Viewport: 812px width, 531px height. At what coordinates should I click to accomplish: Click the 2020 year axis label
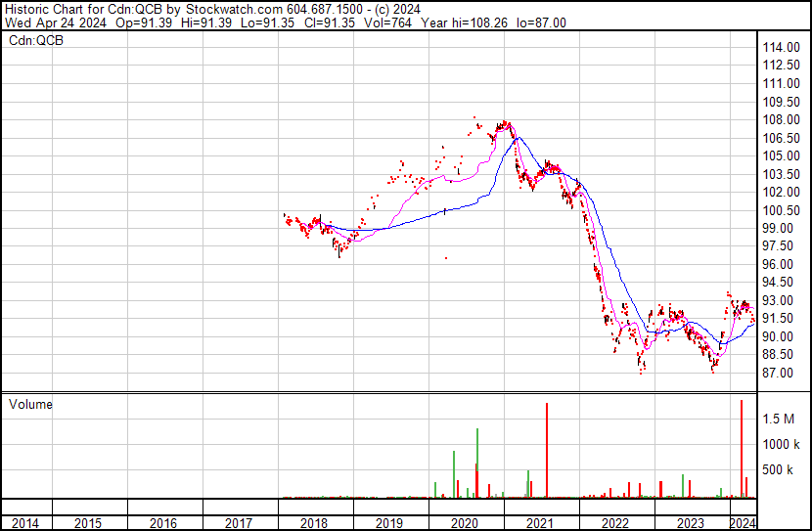465,523
